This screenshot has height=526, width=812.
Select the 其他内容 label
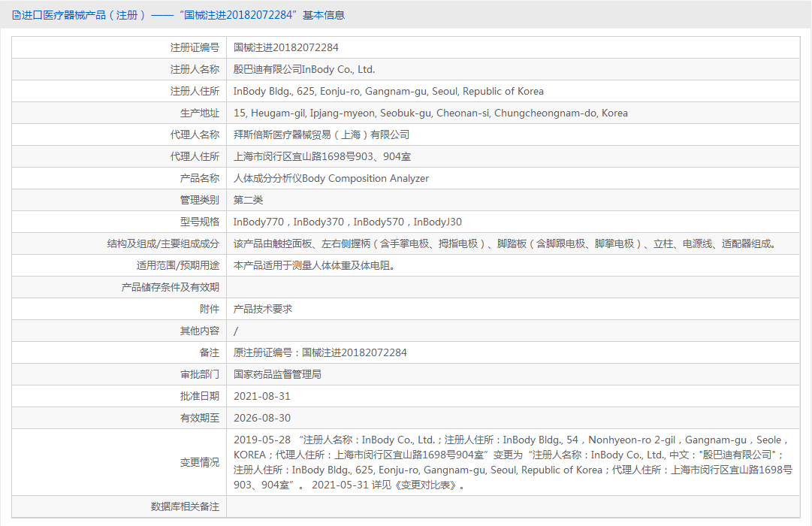point(200,331)
